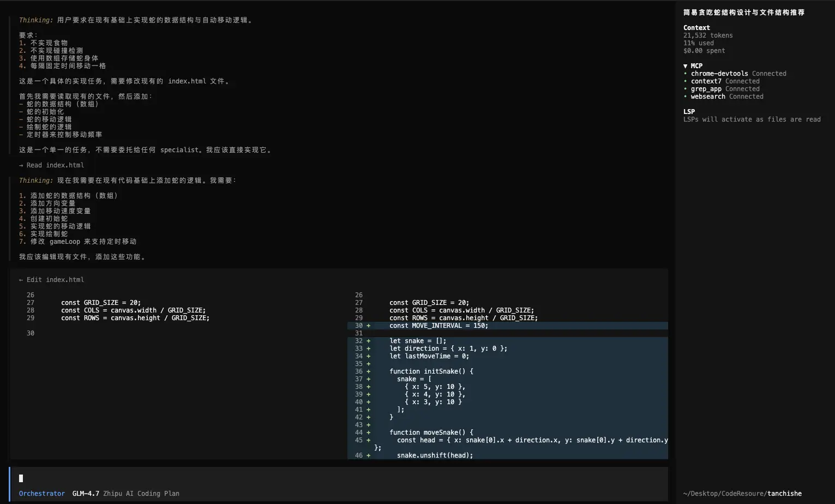The image size is (835, 504).
Task: Click the arrow before Read index.html
Action: click(21, 165)
